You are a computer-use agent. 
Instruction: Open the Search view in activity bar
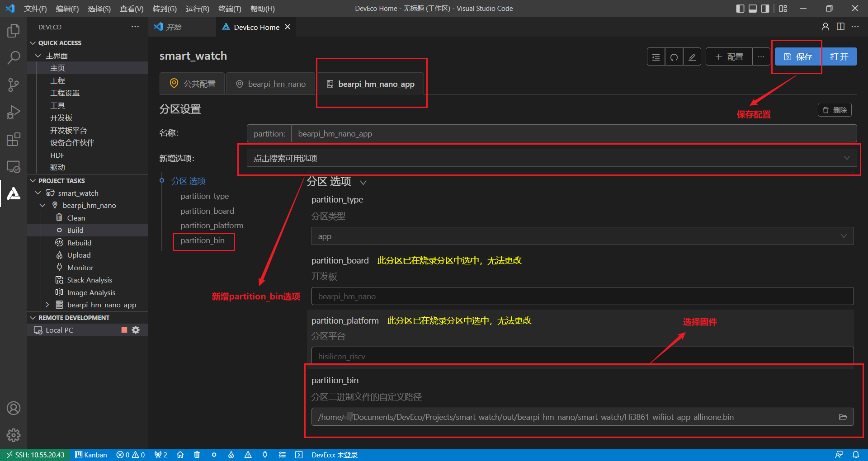coord(14,57)
